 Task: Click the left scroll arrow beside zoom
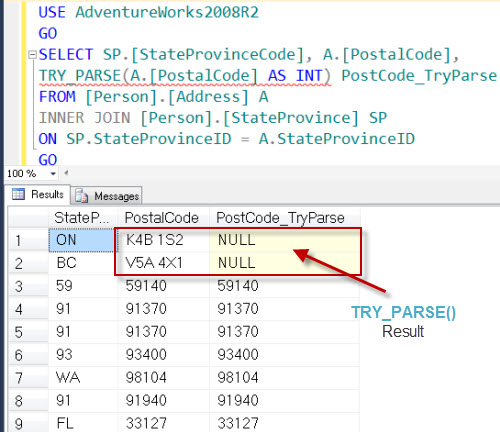click(66, 173)
